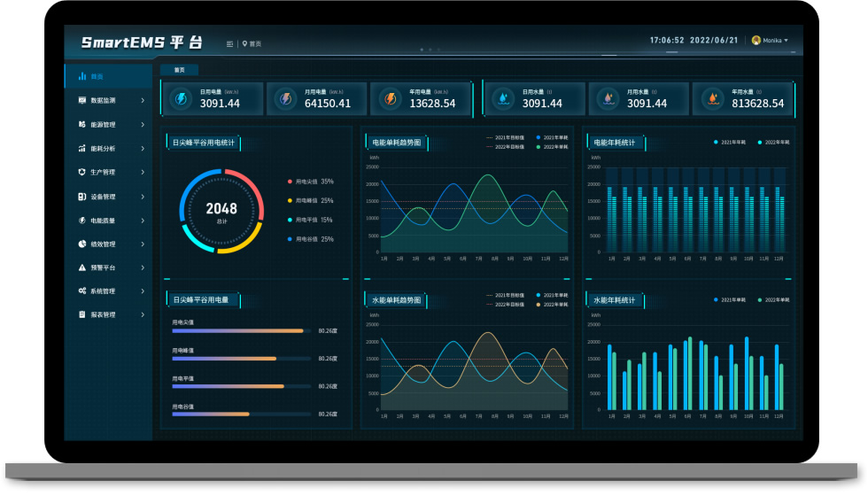The image size is (868, 496).
Task: Expand the 能耗分析 chevron arrow
Action: 143,149
